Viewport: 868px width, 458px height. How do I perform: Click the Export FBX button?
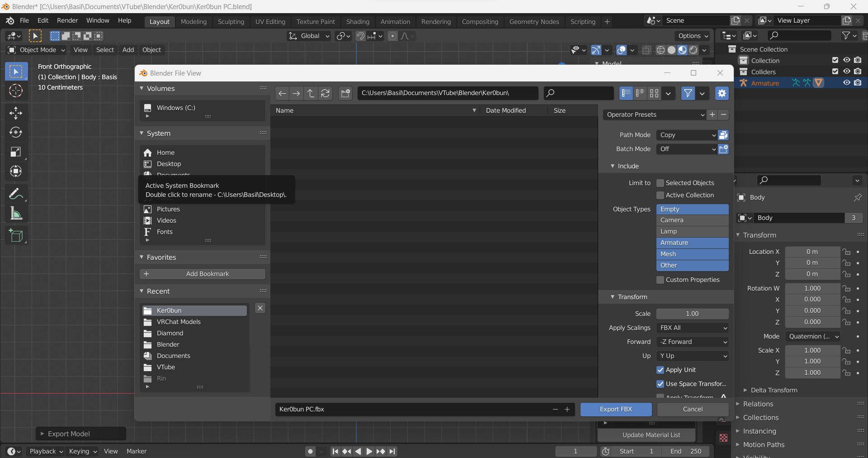pyautogui.click(x=616, y=409)
